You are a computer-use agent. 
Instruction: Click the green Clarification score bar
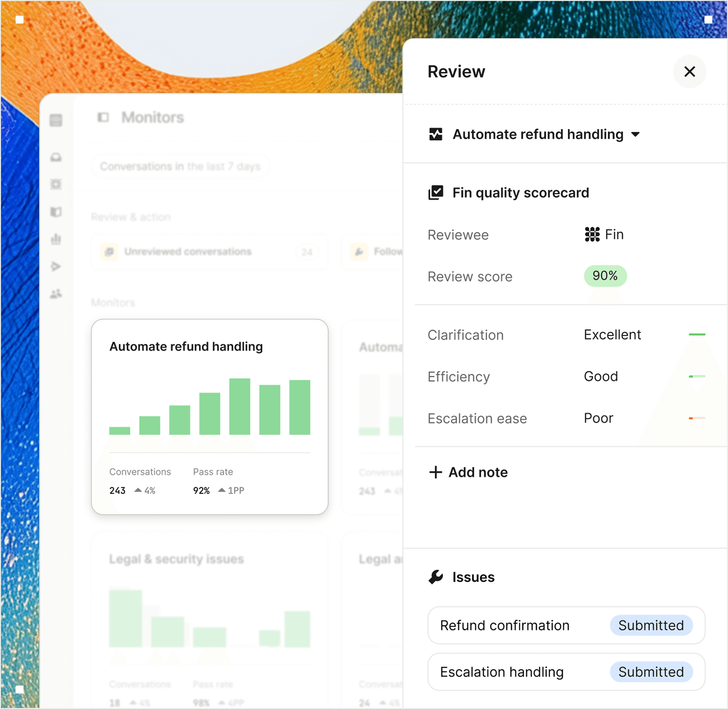[x=697, y=334]
